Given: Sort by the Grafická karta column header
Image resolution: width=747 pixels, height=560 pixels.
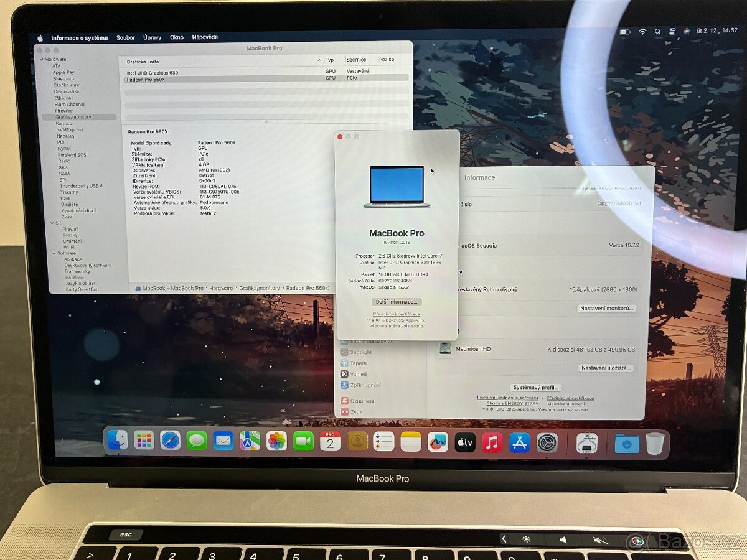Looking at the screenshot, I should (x=143, y=62).
